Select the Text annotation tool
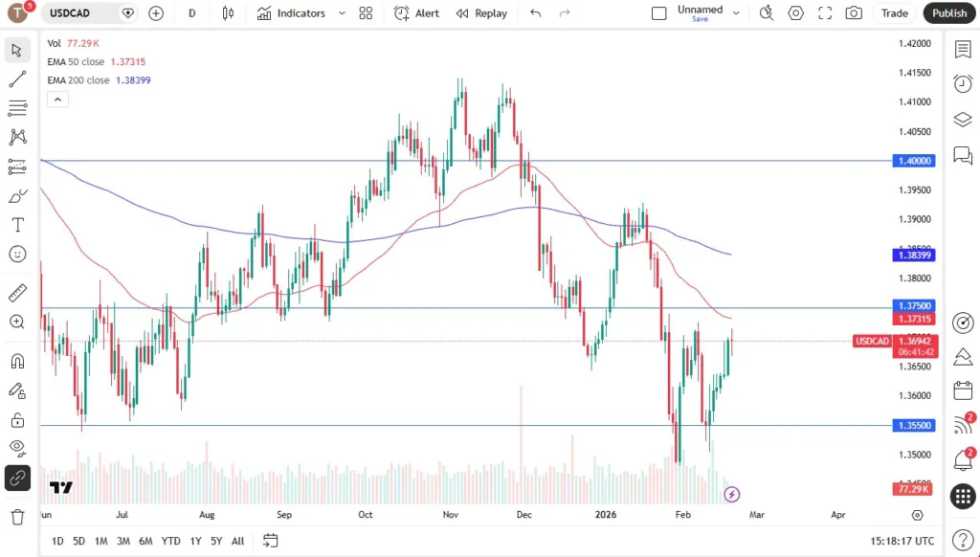Screen dimensions: 980x557 pyautogui.click(x=16, y=226)
